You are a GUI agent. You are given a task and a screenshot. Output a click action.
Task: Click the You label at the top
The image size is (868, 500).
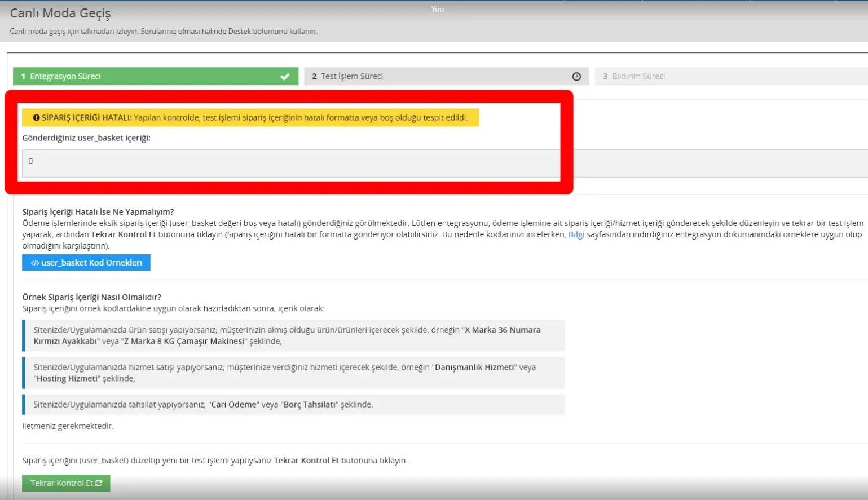[438, 9]
